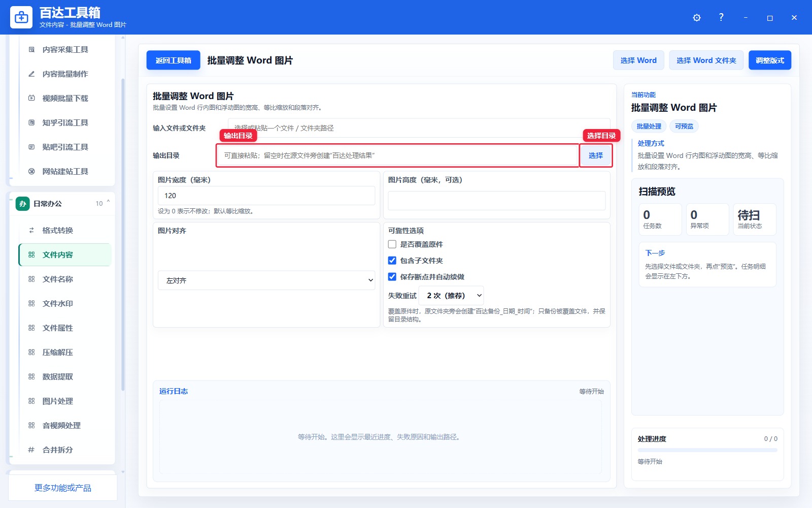
Task: Enable the 是否覆盖原件 checkbox
Action: pyautogui.click(x=392, y=244)
